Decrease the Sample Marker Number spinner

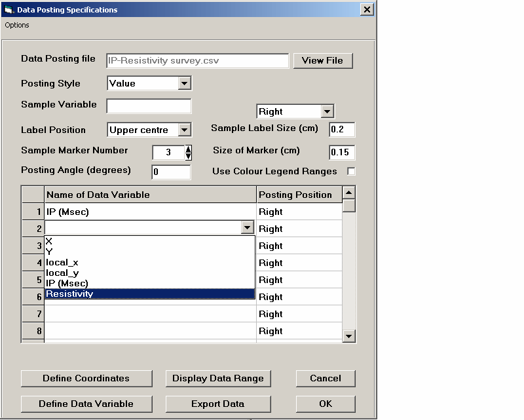189,156
